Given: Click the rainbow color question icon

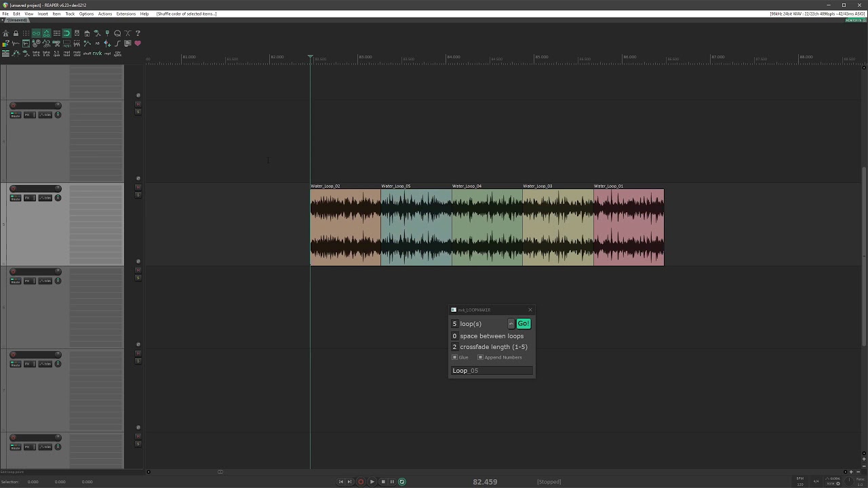Looking at the screenshot, I should click(x=5, y=43).
